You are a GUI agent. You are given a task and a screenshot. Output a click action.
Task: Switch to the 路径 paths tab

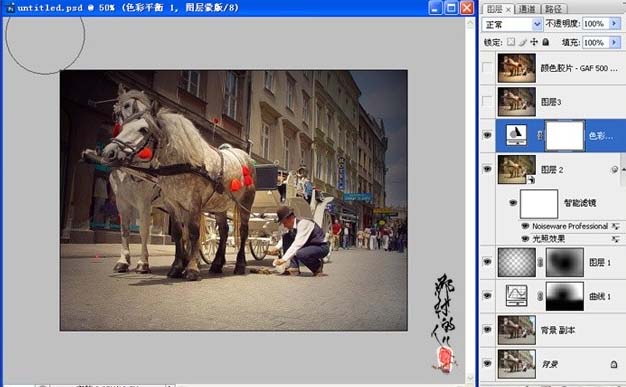553,9
